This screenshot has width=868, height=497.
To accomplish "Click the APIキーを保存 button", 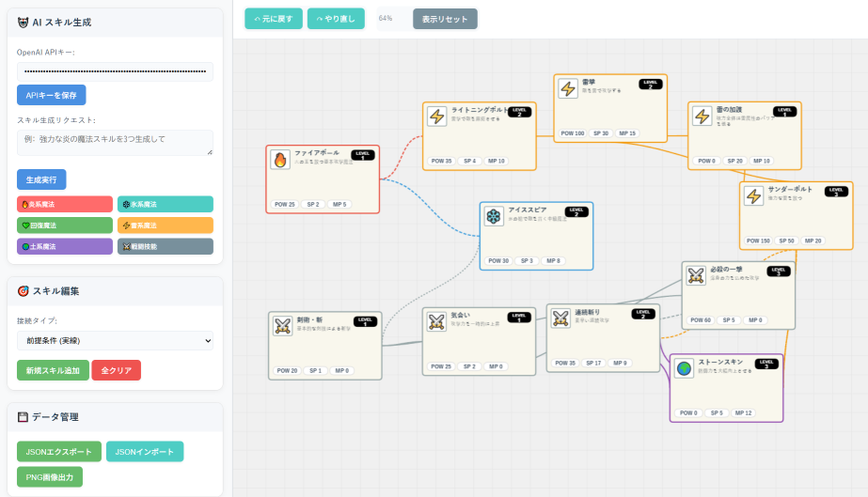I will [51, 95].
